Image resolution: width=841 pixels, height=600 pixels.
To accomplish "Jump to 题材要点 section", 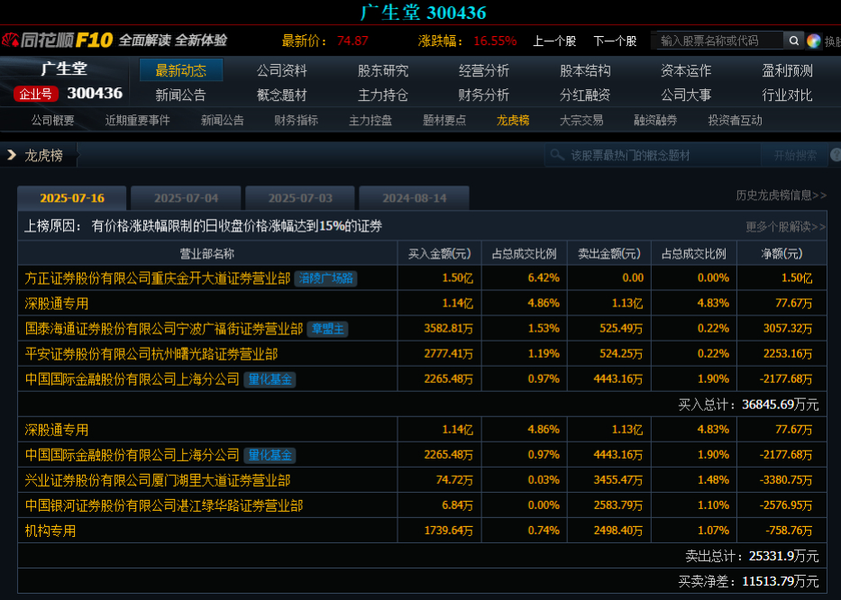I will point(444,121).
